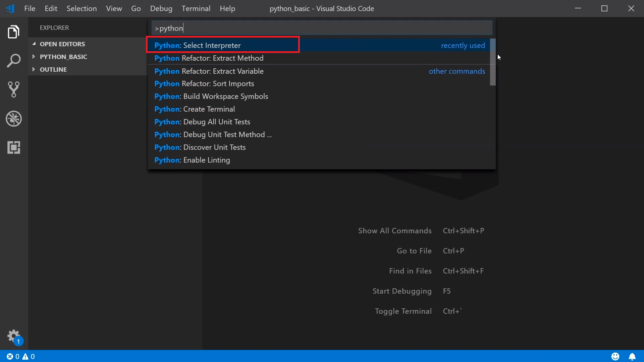Open the Source Control view icon

click(13, 89)
